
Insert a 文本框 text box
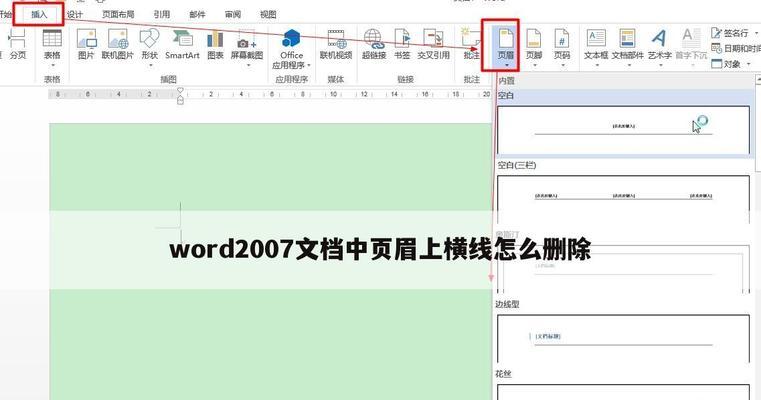click(596, 47)
